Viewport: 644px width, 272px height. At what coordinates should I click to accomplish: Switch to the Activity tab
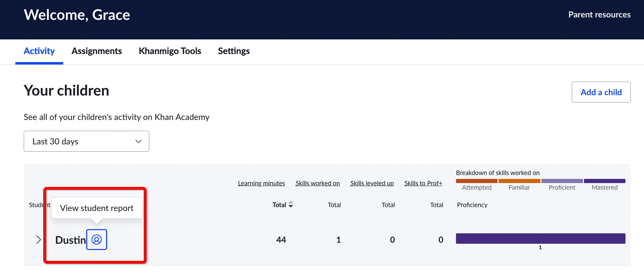click(39, 51)
